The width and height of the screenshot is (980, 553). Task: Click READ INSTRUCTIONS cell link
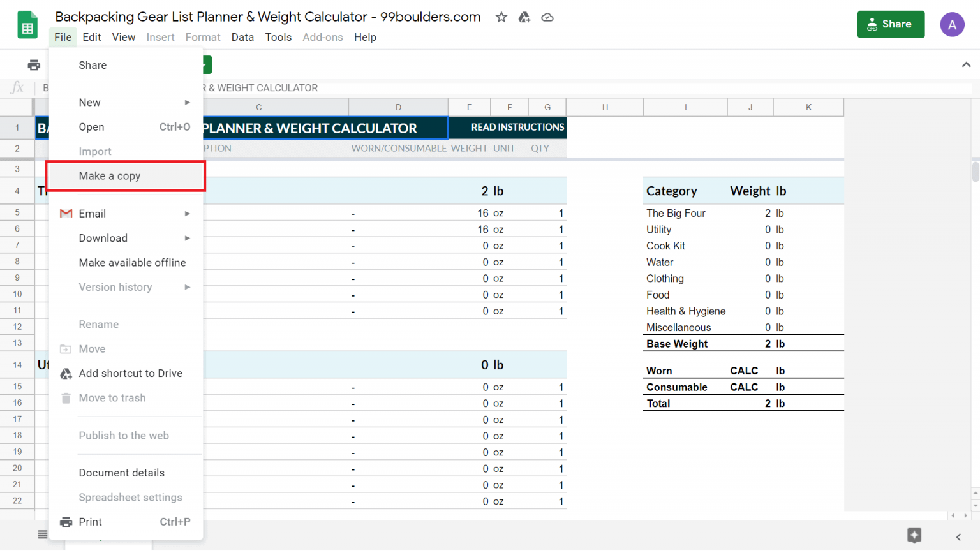pyautogui.click(x=517, y=128)
